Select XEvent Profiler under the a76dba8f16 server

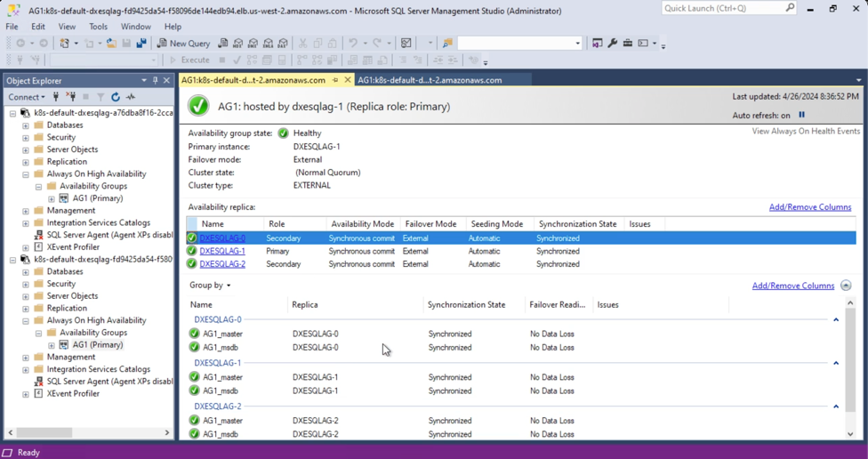pos(73,247)
